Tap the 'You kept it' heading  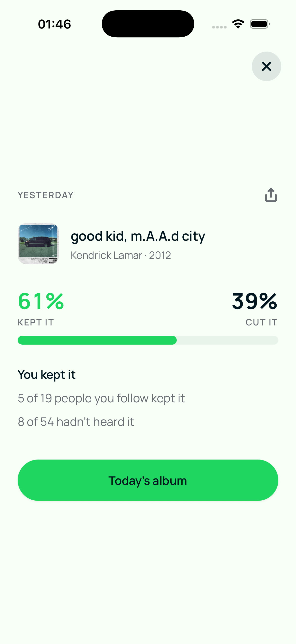pyautogui.click(x=47, y=375)
